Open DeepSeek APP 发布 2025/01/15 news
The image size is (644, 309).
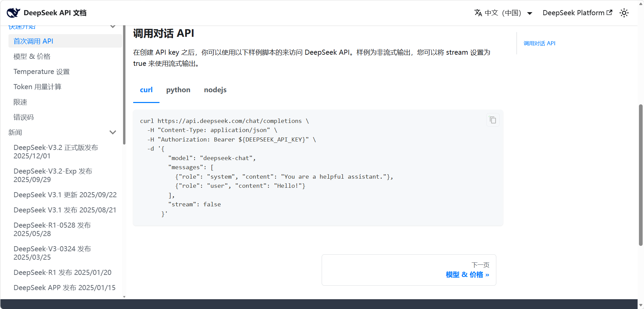[x=65, y=288]
